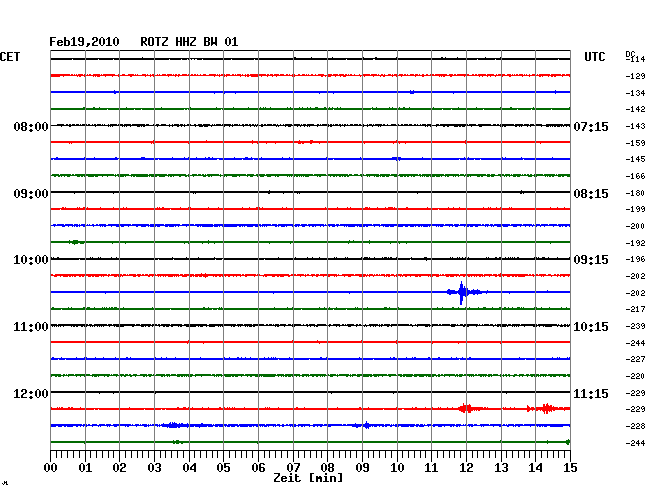
Task: Select minute 10 on the time axis
Action: coord(397,467)
